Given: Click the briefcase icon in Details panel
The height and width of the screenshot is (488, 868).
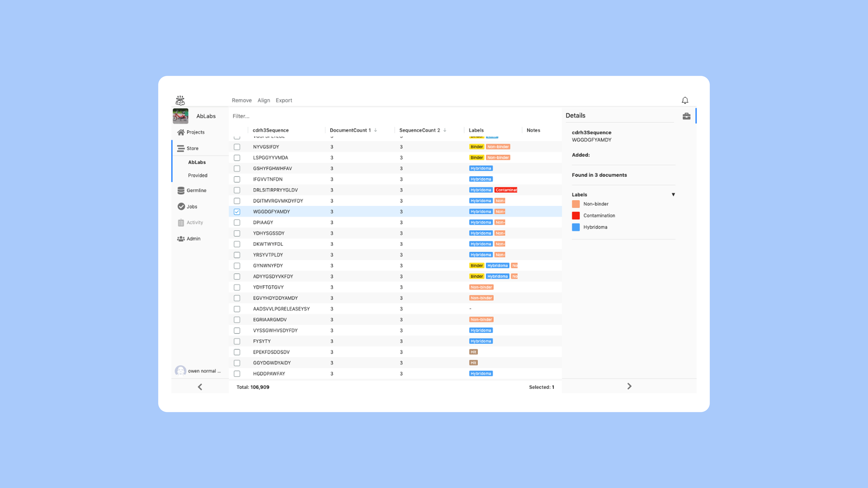Looking at the screenshot, I should 686,116.
